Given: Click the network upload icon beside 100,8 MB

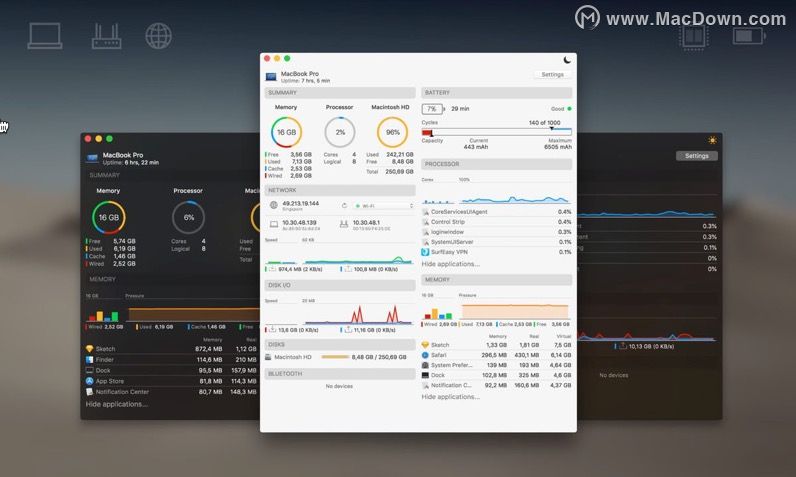Looking at the screenshot, I should pyautogui.click(x=348, y=268).
